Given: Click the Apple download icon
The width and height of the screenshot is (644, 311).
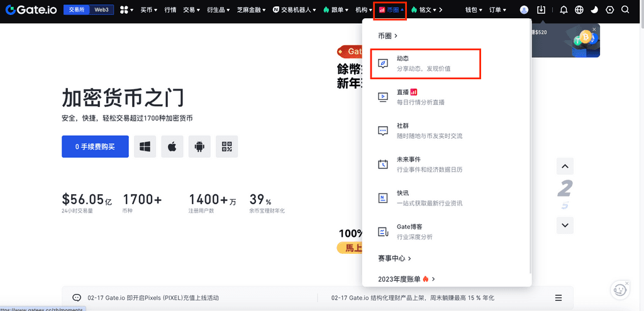Looking at the screenshot, I should point(172,146).
